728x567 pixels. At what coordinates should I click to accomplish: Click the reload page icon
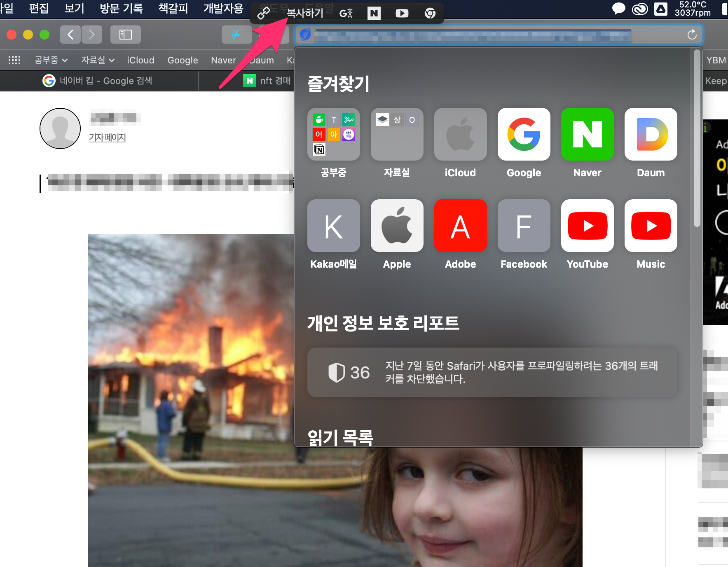(692, 35)
